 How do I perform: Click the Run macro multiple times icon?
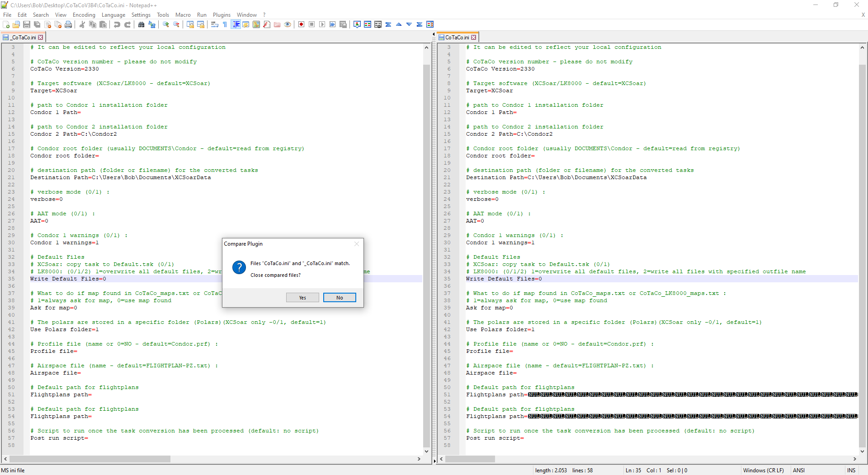pyautogui.click(x=333, y=24)
